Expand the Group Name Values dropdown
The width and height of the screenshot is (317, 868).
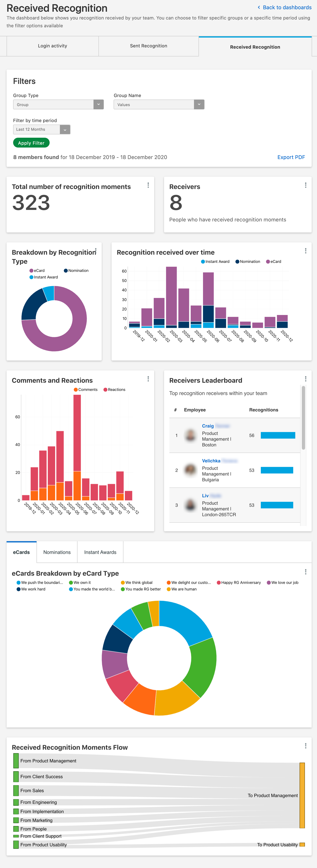pyautogui.click(x=199, y=104)
